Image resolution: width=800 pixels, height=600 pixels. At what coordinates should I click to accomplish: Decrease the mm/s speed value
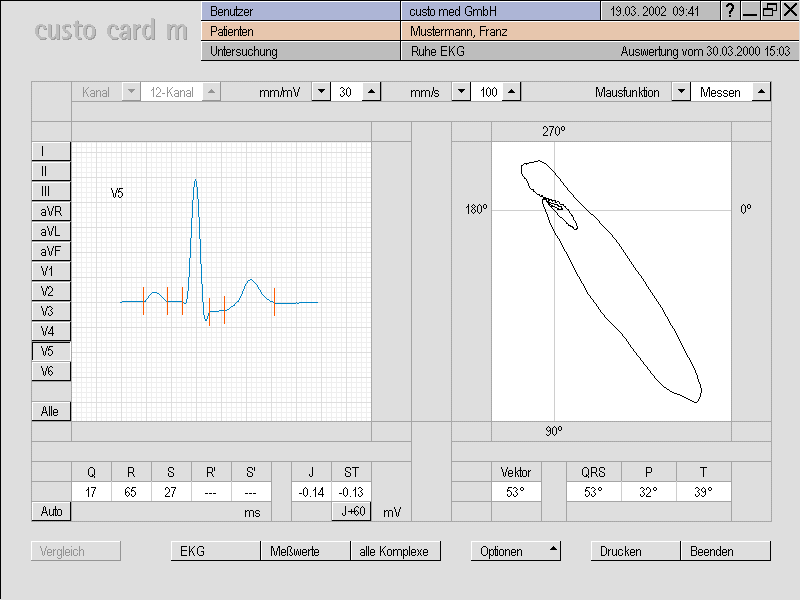point(461,91)
